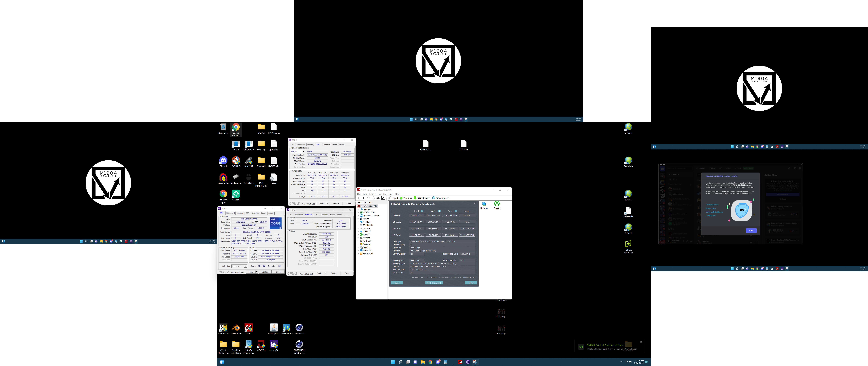Viewport: 868px width, 366px height.
Task: Click BIOS Updates in AIDA64 toolbar
Action: pyautogui.click(x=422, y=198)
